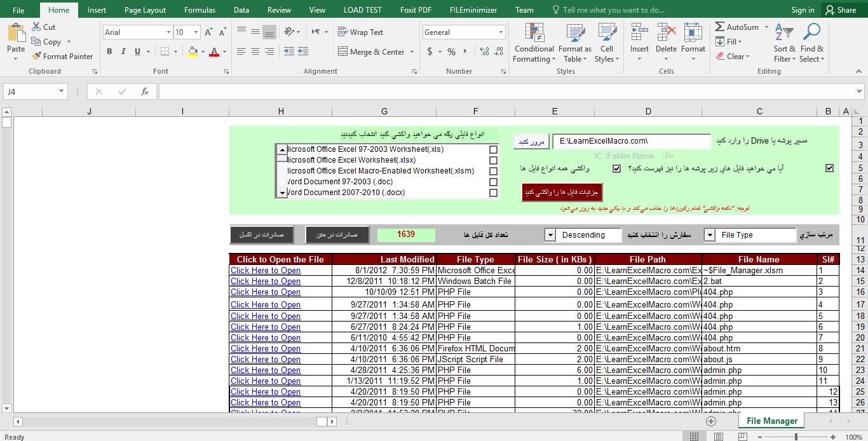Screen dimensions: 868x441
Task: Open Find & Select
Action: 811,43
